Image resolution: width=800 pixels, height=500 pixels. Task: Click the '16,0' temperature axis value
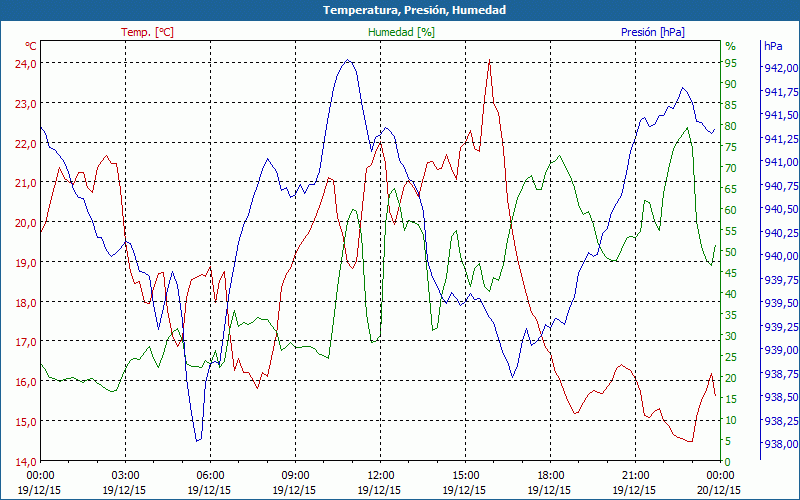click(26, 382)
